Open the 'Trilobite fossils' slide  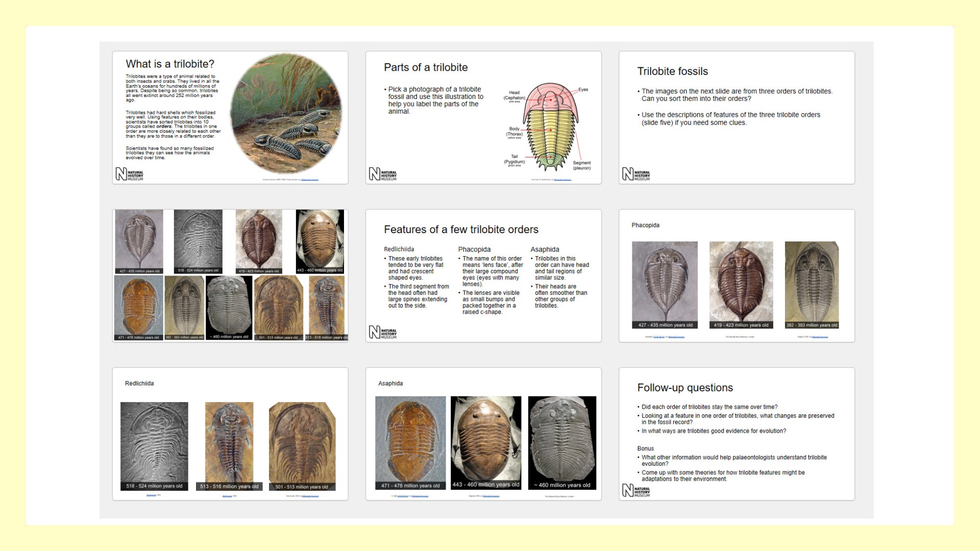click(672, 71)
